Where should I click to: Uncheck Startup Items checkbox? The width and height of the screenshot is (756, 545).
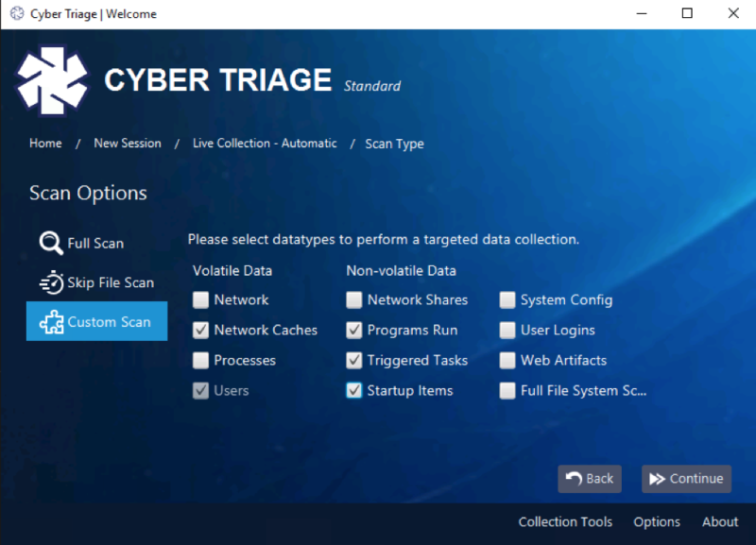coord(353,391)
